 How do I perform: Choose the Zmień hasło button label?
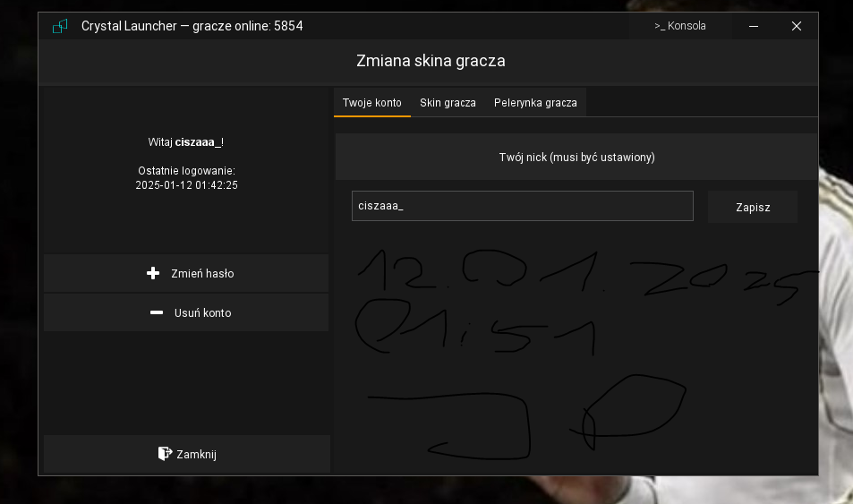(x=202, y=273)
